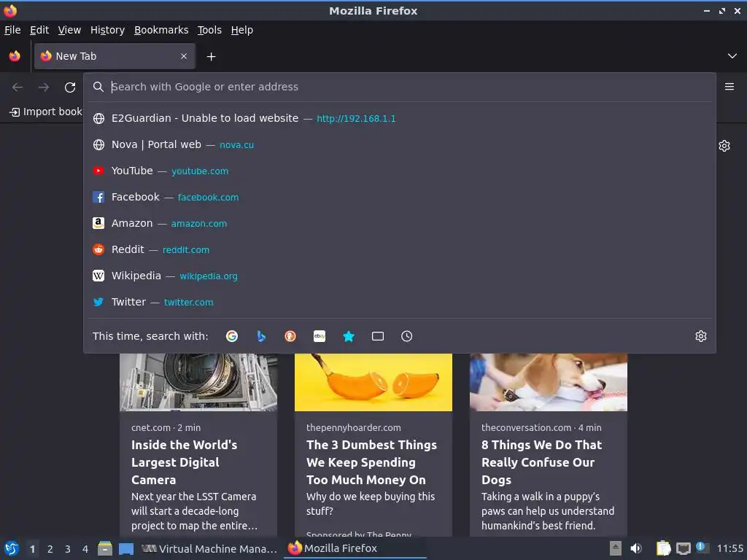Screen dimensions: 747x560
Task: Open the orange banana article thumbnail
Action: tap(373, 382)
